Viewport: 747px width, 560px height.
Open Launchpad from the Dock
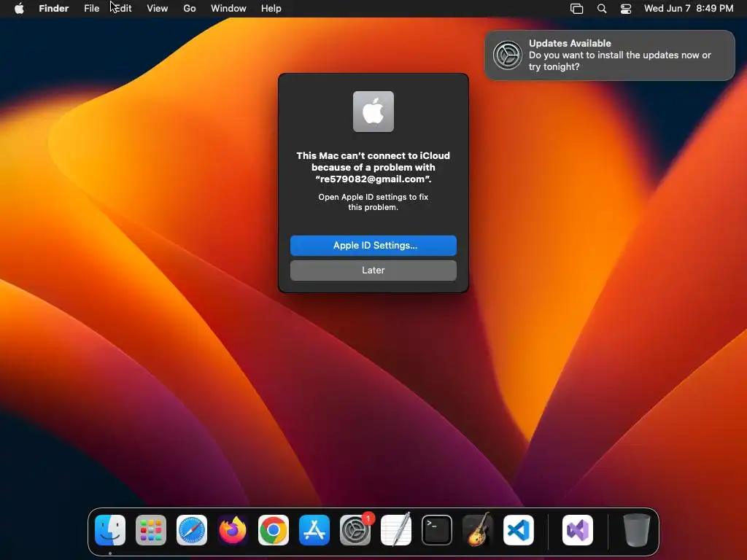(x=151, y=530)
